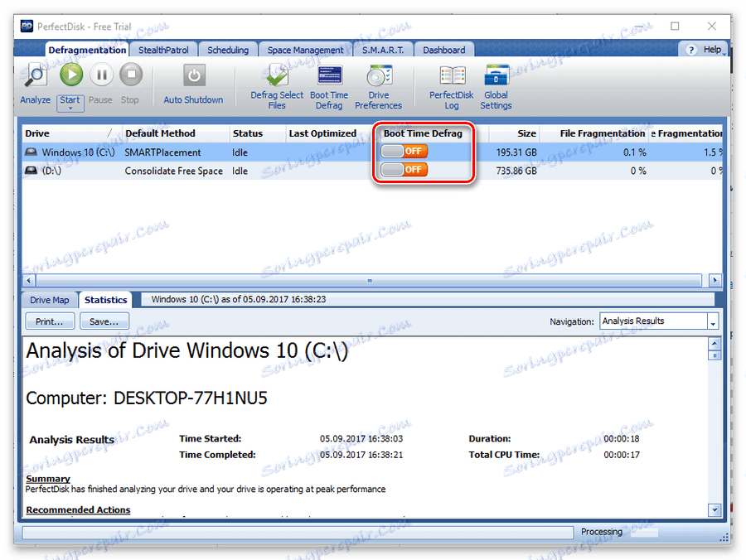Open the Dashboard tab
The width and height of the screenshot is (746, 560).
[x=444, y=50]
